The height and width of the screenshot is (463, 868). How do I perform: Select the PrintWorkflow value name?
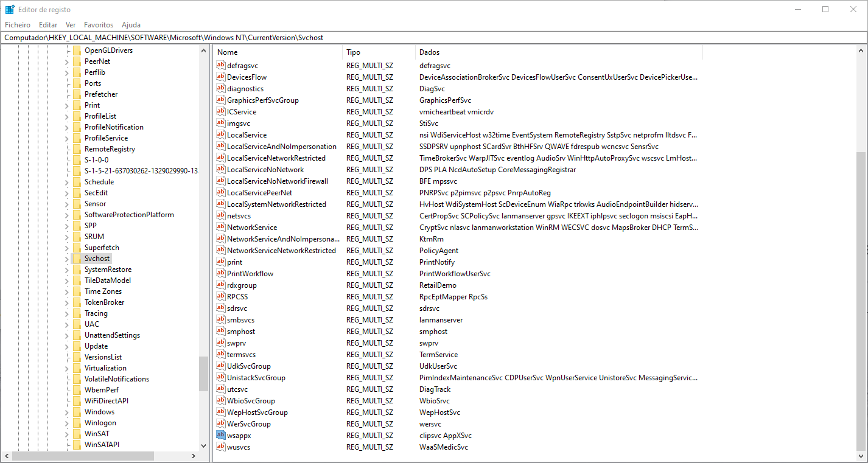click(x=250, y=274)
